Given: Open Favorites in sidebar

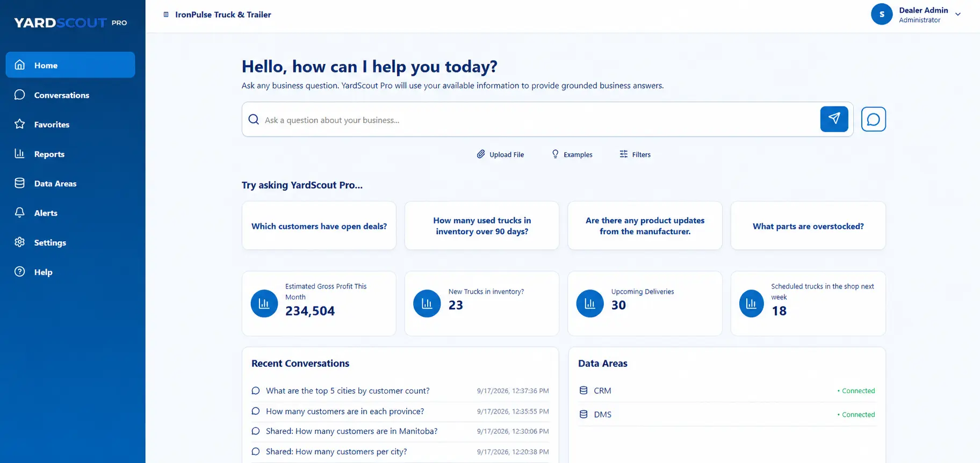Looking at the screenshot, I should (70, 124).
